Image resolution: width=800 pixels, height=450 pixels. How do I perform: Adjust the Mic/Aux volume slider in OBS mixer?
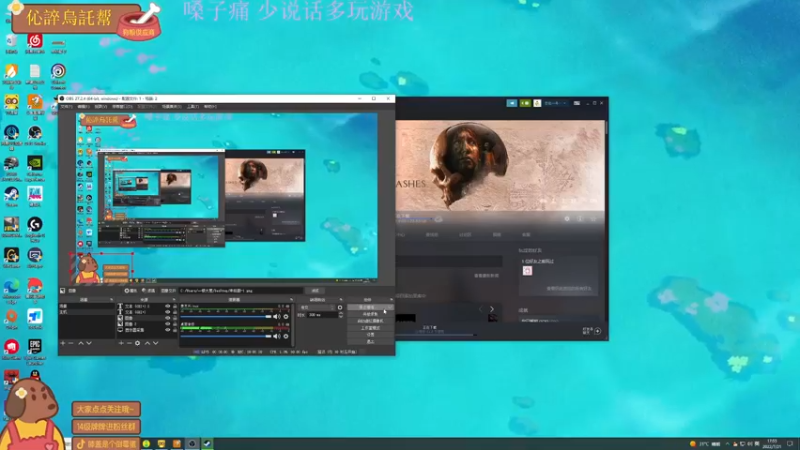(226, 316)
